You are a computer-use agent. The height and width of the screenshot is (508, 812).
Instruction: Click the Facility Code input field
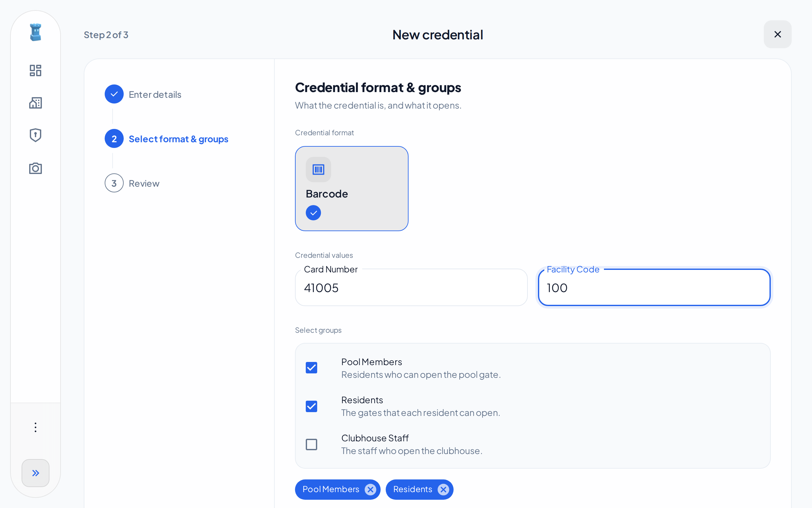(654, 287)
